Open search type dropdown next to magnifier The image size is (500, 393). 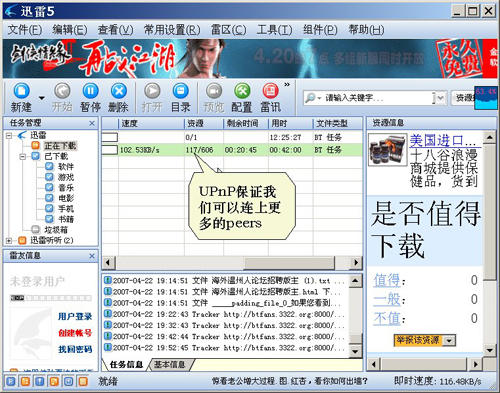point(319,98)
